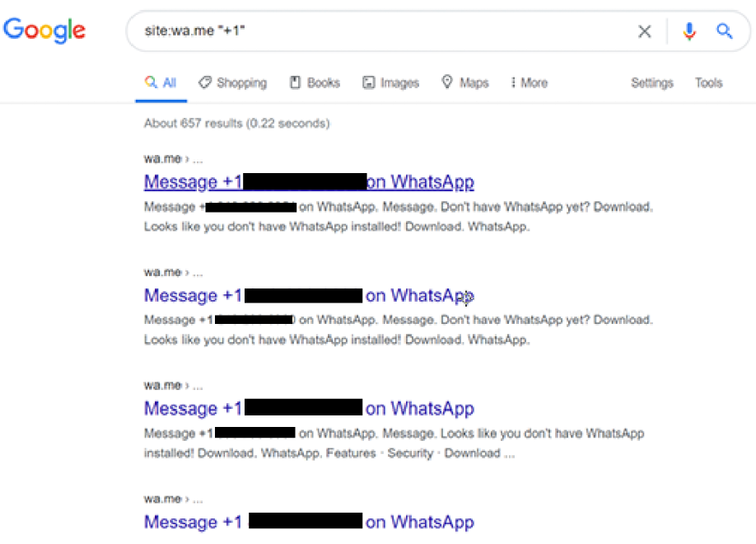Image resolution: width=756 pixels, height=544 pixels.
Task: Start voice search with microphone icon
Action: (x=689, y=31)
